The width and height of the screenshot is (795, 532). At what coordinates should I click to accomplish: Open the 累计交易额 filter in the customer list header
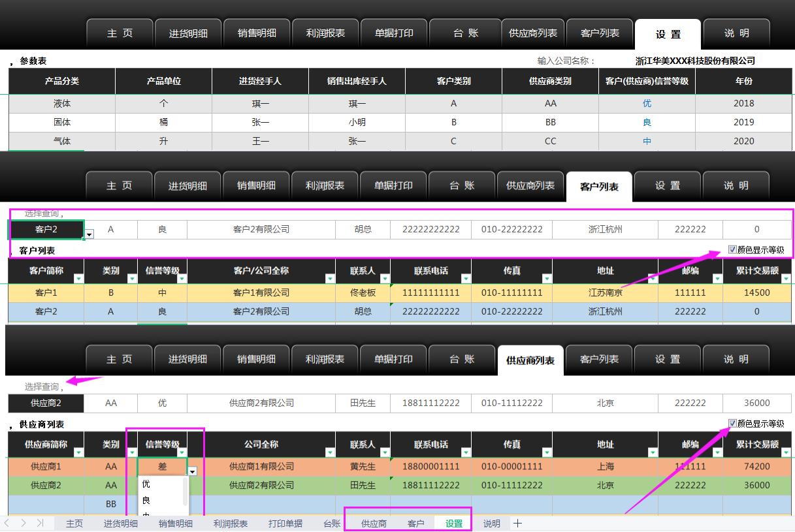coord(786,278)
